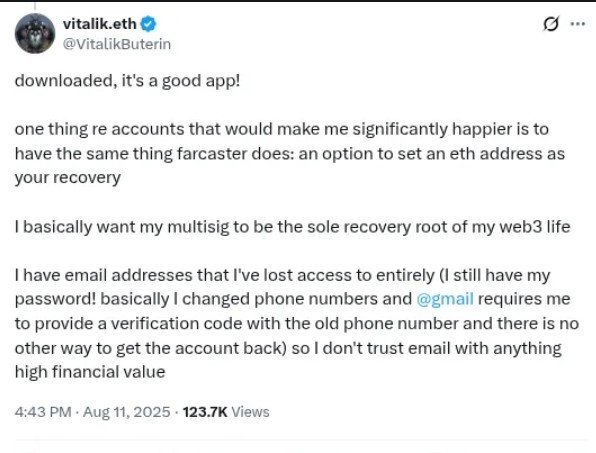This screenshot has height=453, width=596.
Task: Click the "your recovery" text line
Action: click(68, 178)
